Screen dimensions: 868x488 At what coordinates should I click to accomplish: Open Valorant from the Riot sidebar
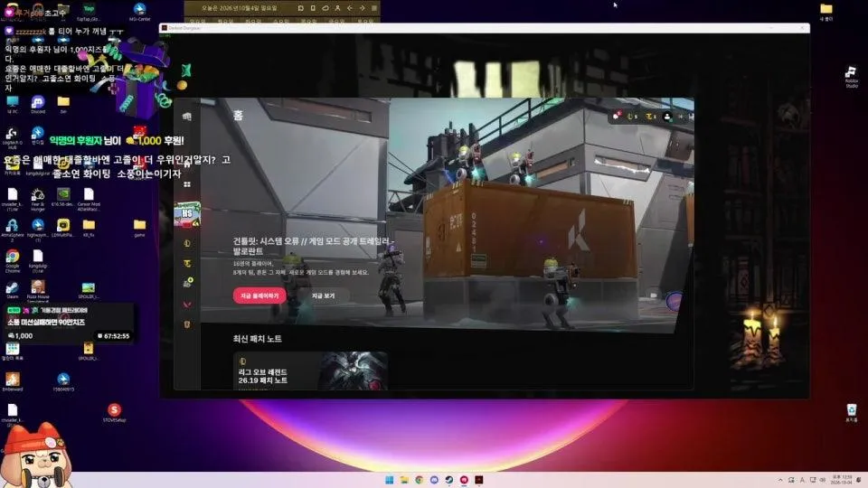pos(187,305)
